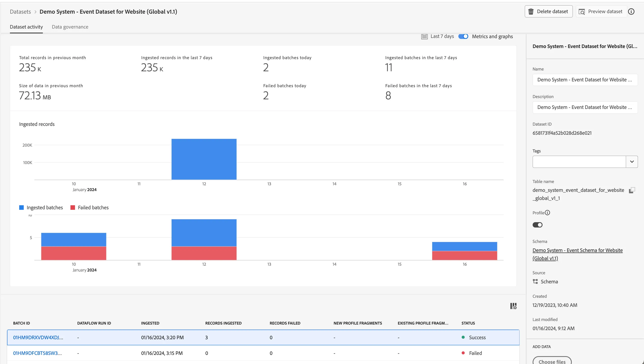Sort by the INGESTED column header
Image resolution: width=644 pixels, height=364 pixels.
point(150,323)
